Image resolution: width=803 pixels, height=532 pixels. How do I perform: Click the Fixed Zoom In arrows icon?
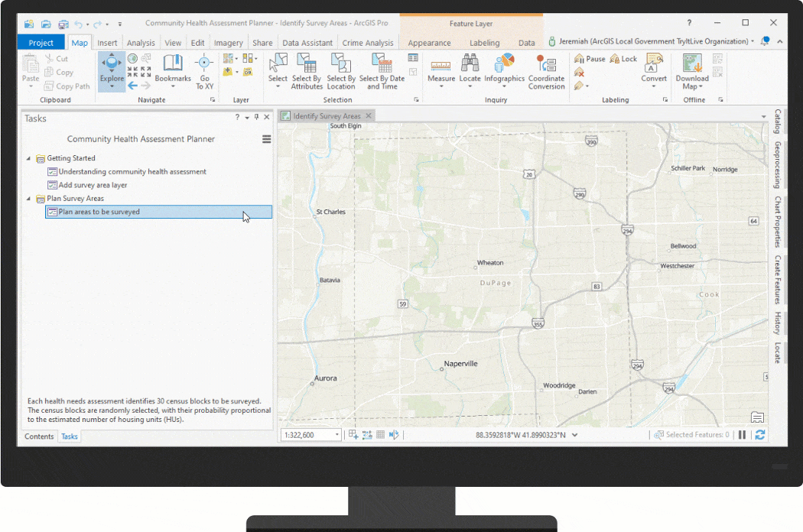(132, 72)
